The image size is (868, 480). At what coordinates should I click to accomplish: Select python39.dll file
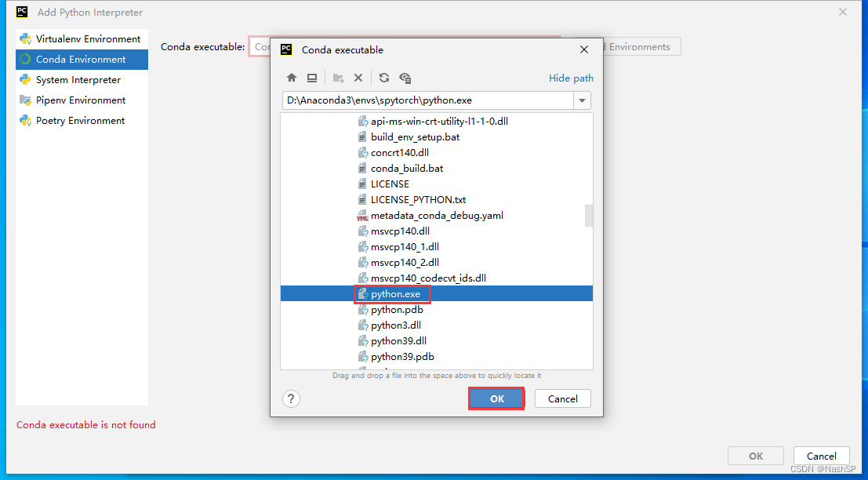398,340
